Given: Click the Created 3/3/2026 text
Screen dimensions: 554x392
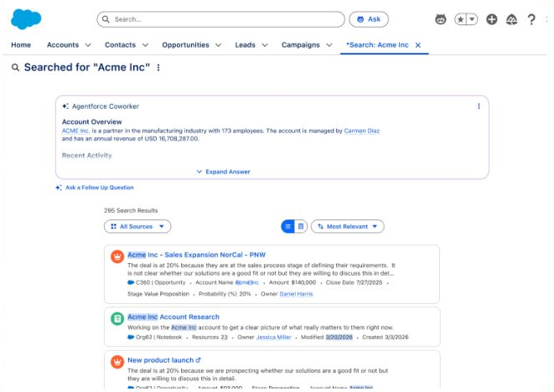Looking at the screenshot, I should 386,338.
